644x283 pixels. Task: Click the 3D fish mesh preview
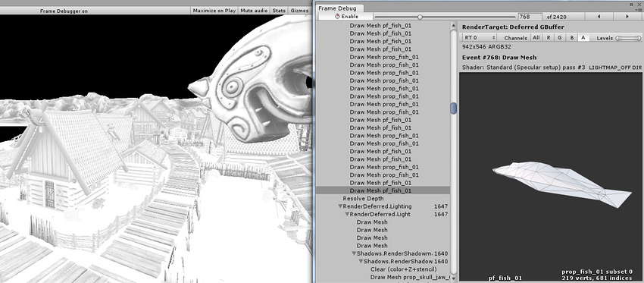point(562,183)
